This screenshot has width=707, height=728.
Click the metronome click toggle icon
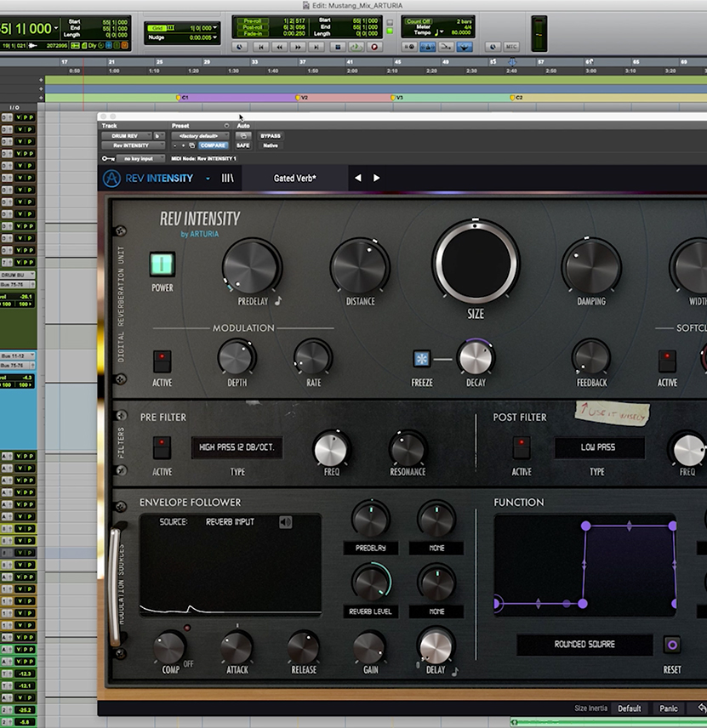click(x=427, y=47)
